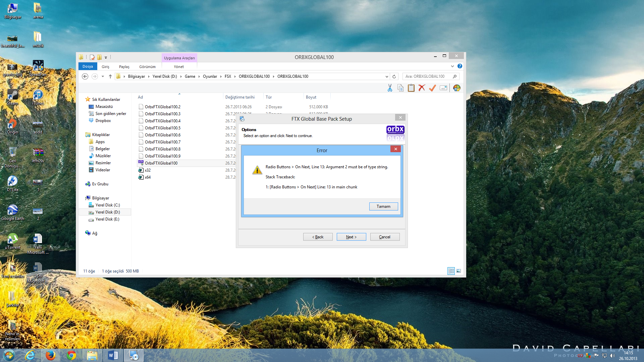
Task: Click the orange checkmark icon in toolbar
Action: 432,88
